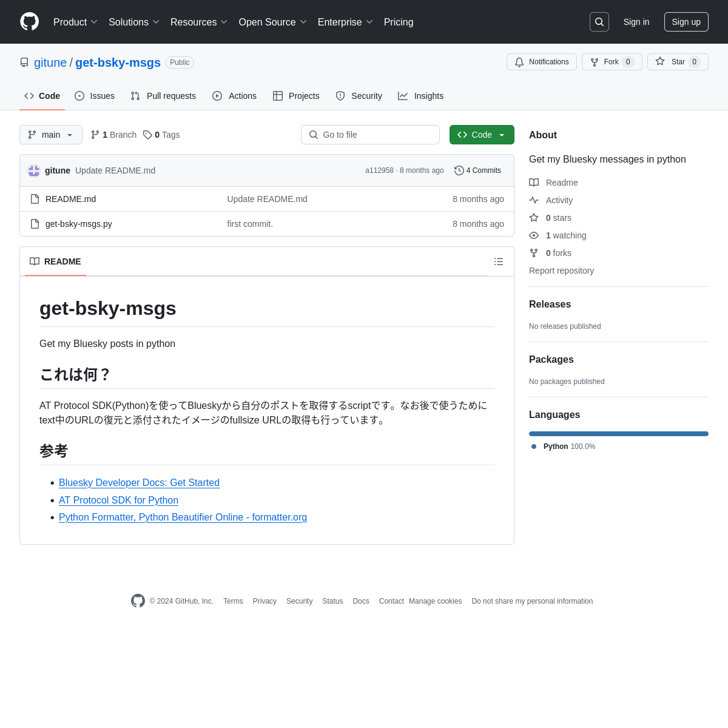Expand the Solutions menu
Image resolution: width=728 pixels, height=728 pixels.
[x=134, y=22]
